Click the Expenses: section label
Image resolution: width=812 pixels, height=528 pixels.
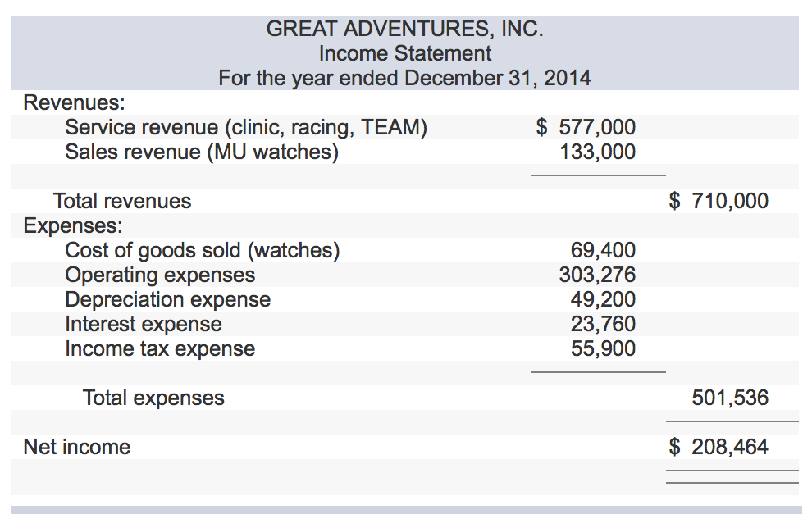[x=73, y=225]
